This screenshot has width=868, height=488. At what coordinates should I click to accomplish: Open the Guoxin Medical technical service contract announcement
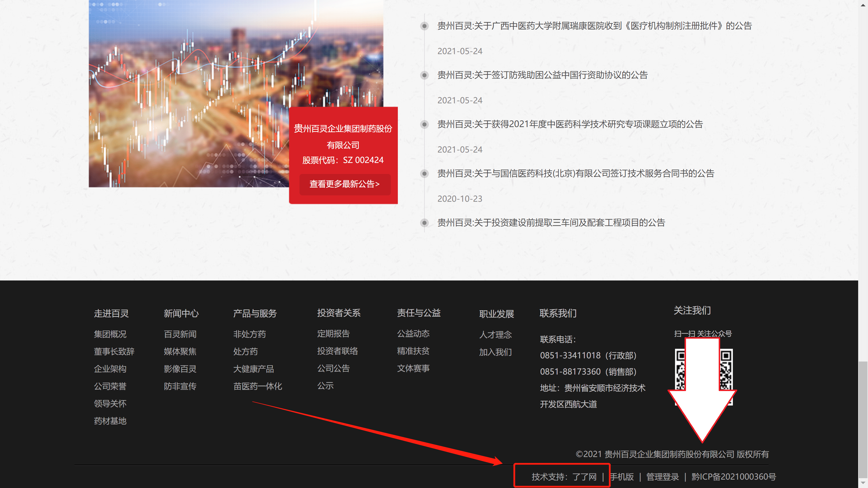(x=575, y=174)
